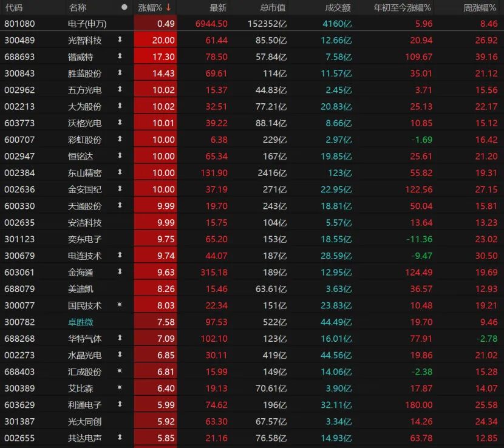The image size is (504, 448).
Task: Click the marker icon next to 金海通
Action: click(x=120, y=271)
